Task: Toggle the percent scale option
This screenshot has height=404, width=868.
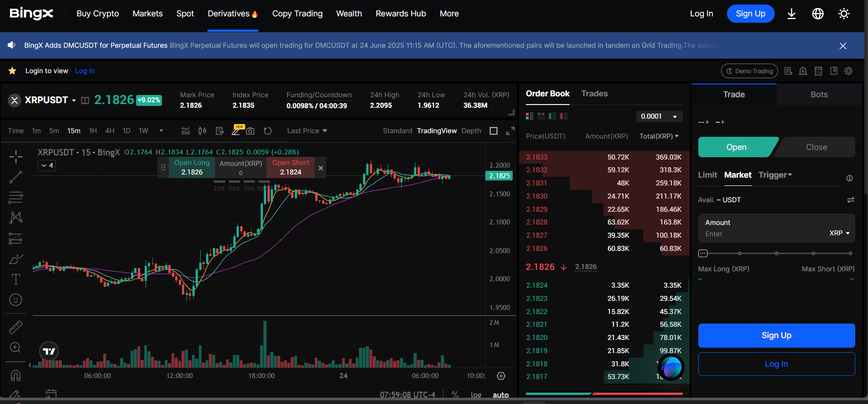Action: tap(455, 395)
